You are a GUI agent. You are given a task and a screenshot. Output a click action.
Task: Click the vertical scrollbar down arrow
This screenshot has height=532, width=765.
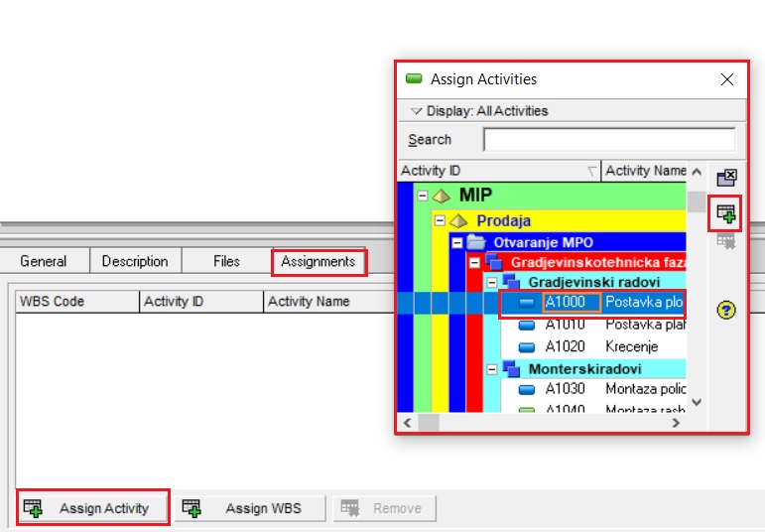coord(696,402)
